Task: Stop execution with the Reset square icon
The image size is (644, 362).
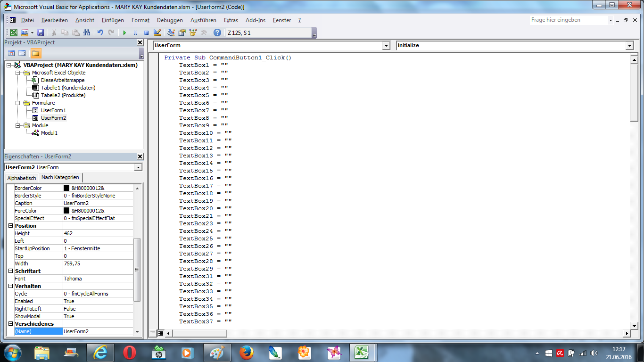Action: tap(146, 33)
